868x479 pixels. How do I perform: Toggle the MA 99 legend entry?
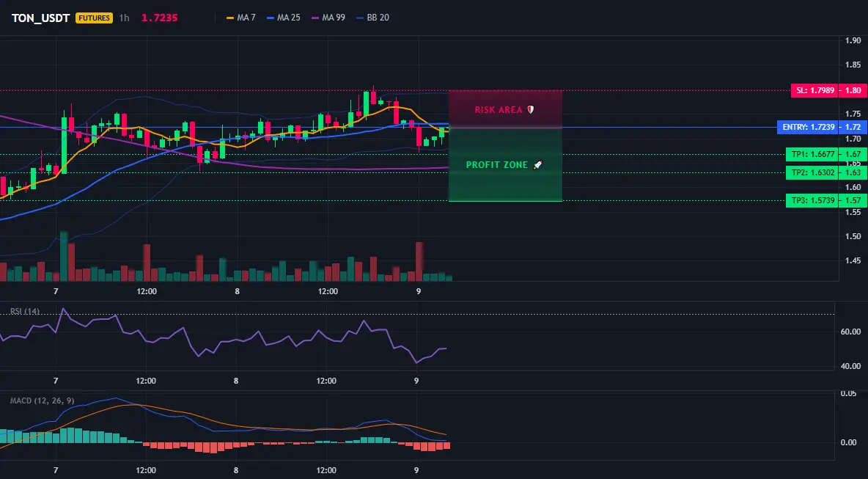point(328,18)
